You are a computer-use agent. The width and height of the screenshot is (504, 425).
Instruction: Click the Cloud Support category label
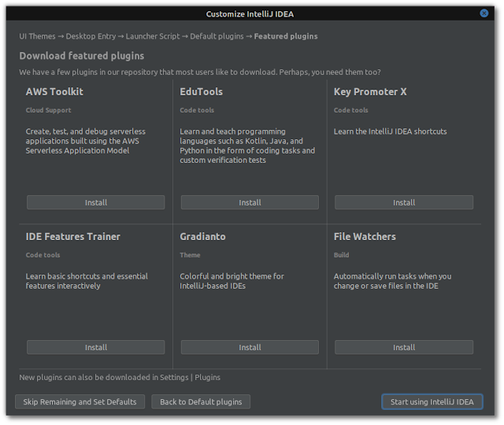49,110
